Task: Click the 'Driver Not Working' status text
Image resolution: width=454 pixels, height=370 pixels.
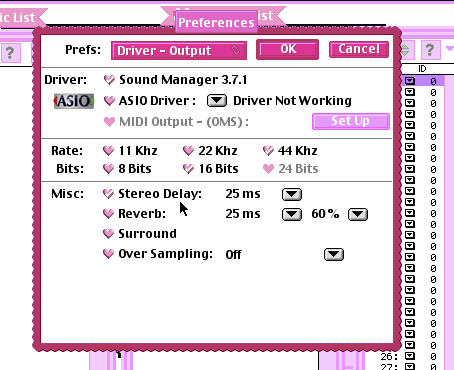Action: pos(292,101)
